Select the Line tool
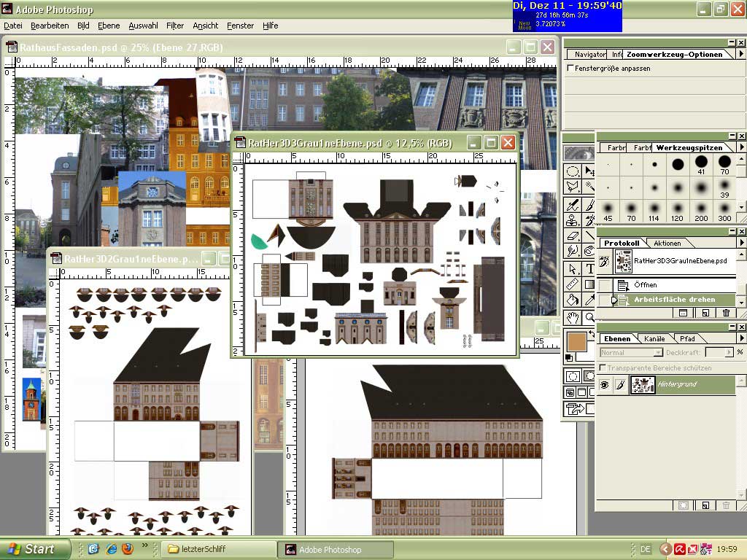Viewport: 747px width, 560px height. click(x=589, y=236)
